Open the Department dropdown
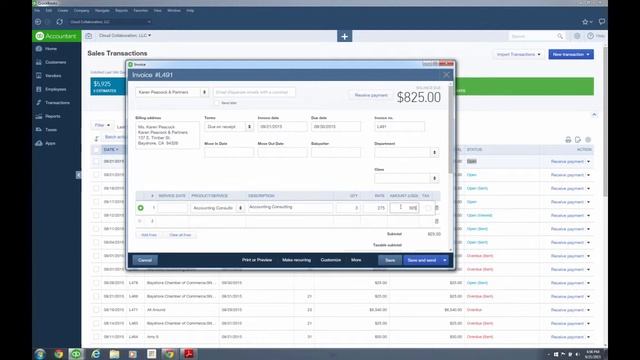Image resolution: width=640 pixels, height=360 pixels. (x=434, y=152)
